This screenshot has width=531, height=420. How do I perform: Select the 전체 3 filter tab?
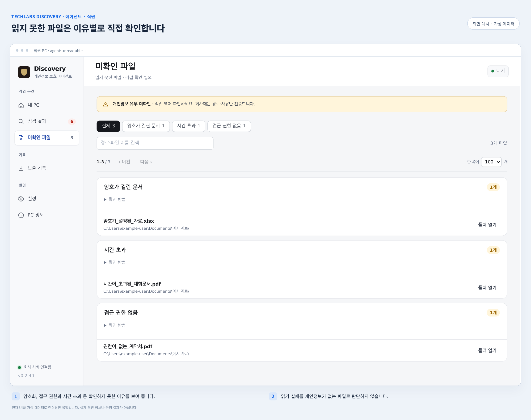pyautogui.click(x=108, y=126)
